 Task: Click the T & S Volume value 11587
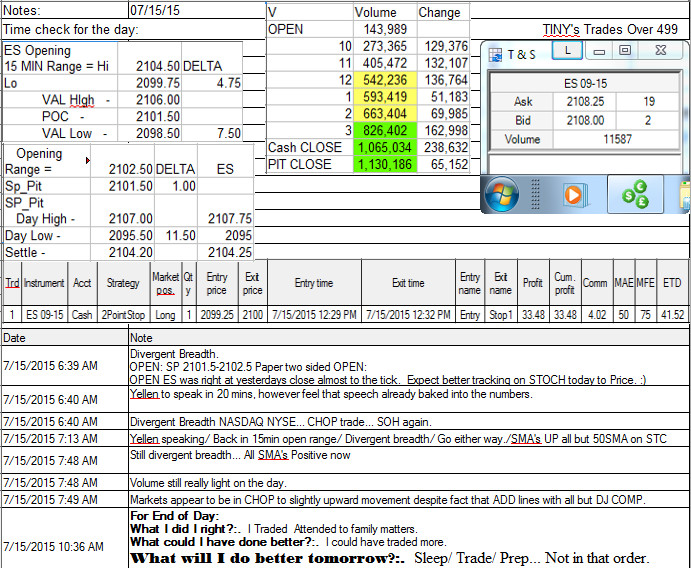coord(617,139)
